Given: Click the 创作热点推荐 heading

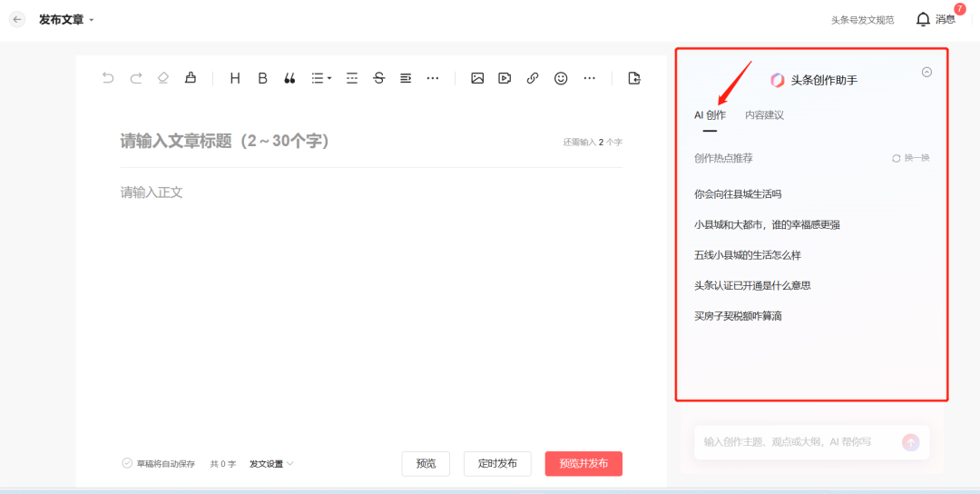Looking at the screenshot, I should pos(723,158).
